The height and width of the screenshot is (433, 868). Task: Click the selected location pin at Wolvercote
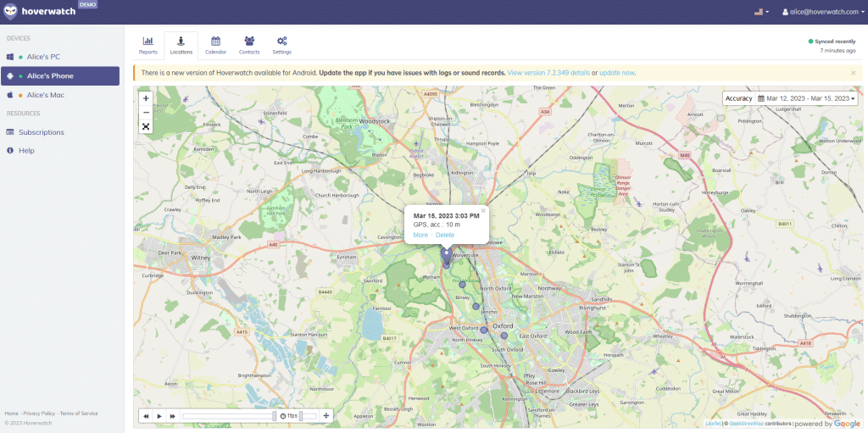446,255
